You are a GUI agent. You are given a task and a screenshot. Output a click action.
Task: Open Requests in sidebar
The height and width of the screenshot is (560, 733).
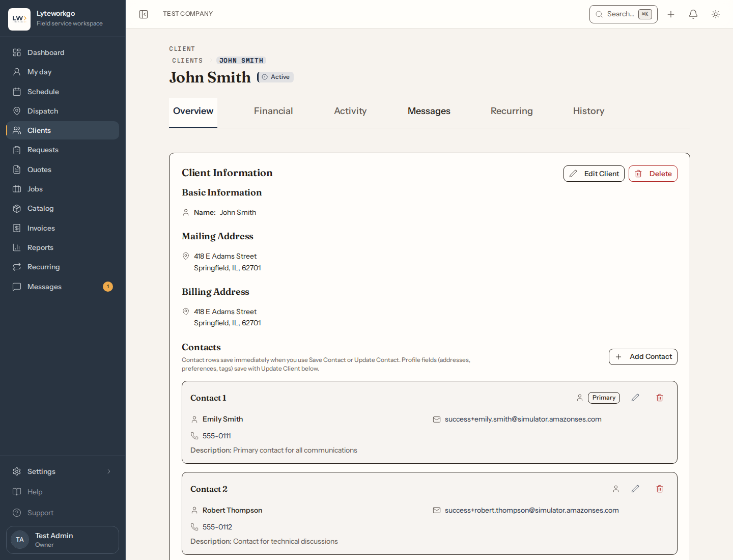click(x=63, y=150)
